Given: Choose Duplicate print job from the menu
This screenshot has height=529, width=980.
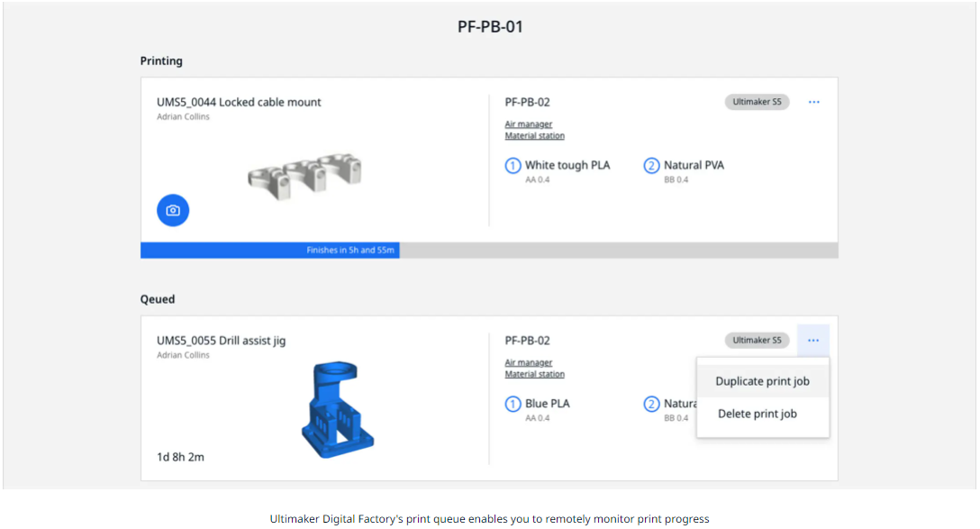Looking at the screenshot, I should tap(762, 380).
